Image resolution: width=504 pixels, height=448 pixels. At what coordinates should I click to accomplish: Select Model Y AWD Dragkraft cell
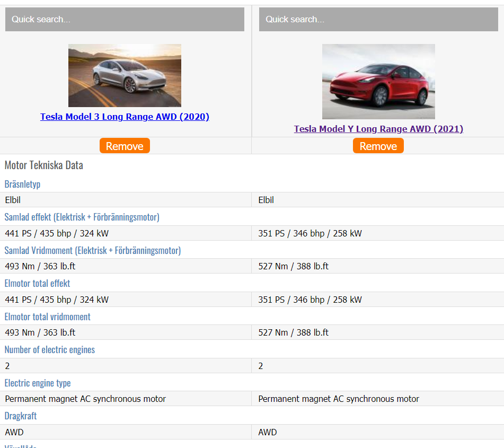click(x=378, y=432)
